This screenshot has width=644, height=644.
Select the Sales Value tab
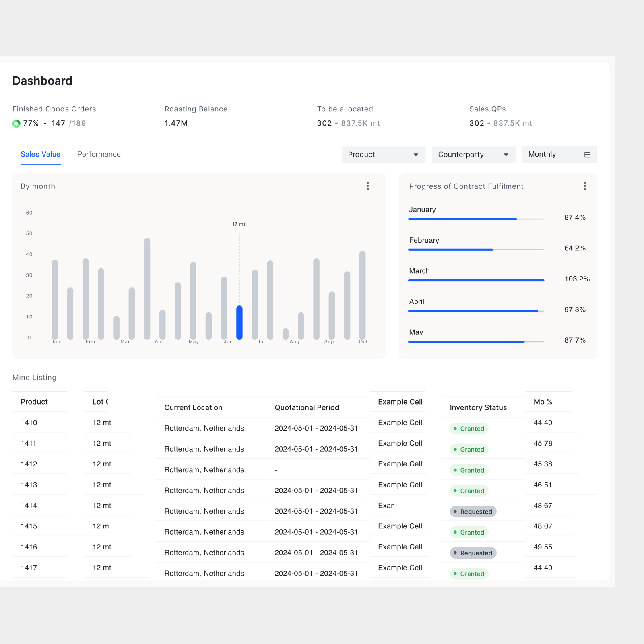click(40, 154)
